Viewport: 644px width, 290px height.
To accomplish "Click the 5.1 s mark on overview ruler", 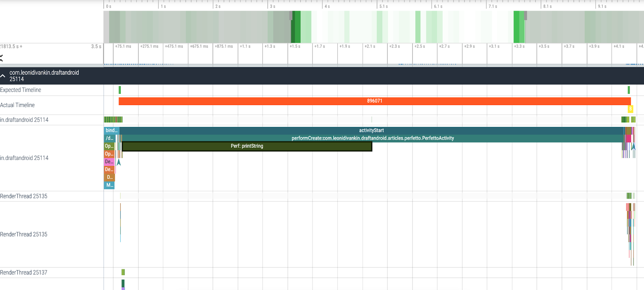I will point(383,6).
